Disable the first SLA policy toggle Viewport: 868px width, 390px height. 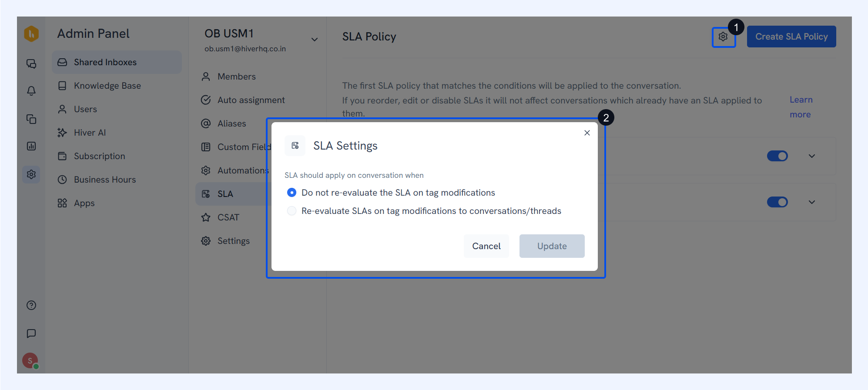click(778, 156)
